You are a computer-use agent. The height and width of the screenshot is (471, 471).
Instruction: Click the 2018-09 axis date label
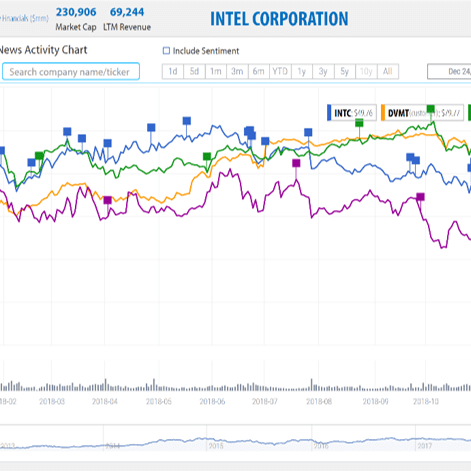[375, 401]
